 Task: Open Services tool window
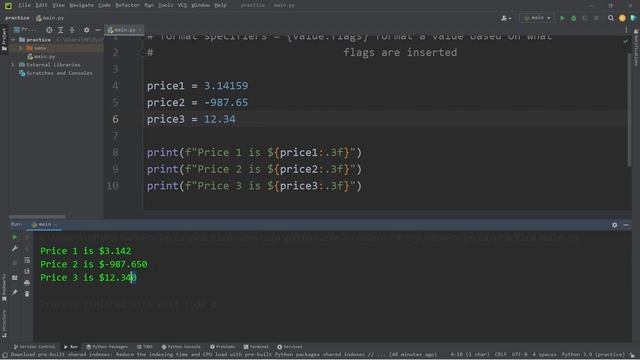click(x=290, y=347)
